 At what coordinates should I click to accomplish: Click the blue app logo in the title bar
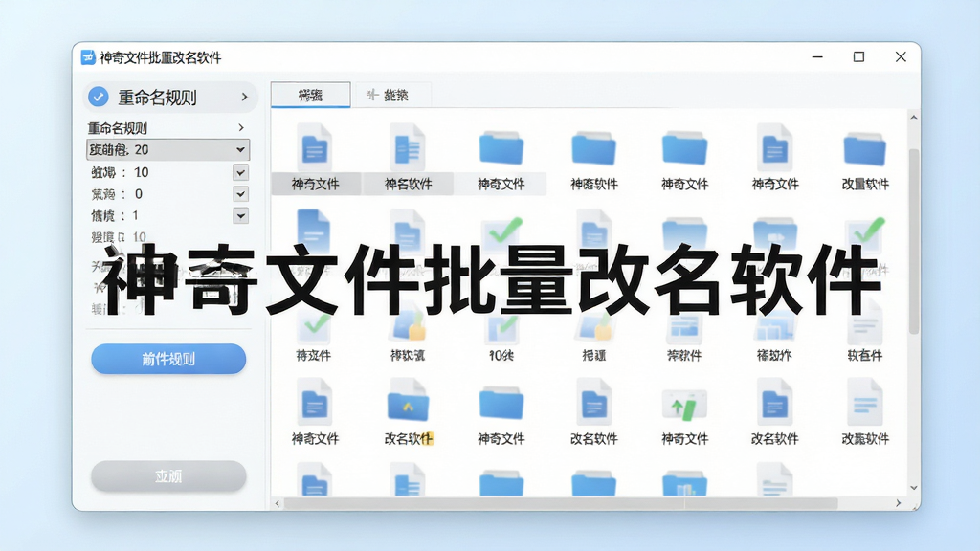pyautogui.click(x=88, y=57)
